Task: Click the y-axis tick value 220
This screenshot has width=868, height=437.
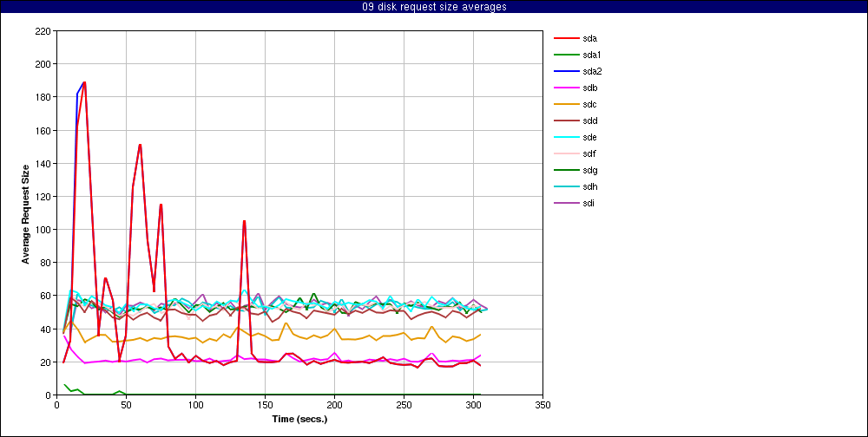Action: tap(43, 31)
